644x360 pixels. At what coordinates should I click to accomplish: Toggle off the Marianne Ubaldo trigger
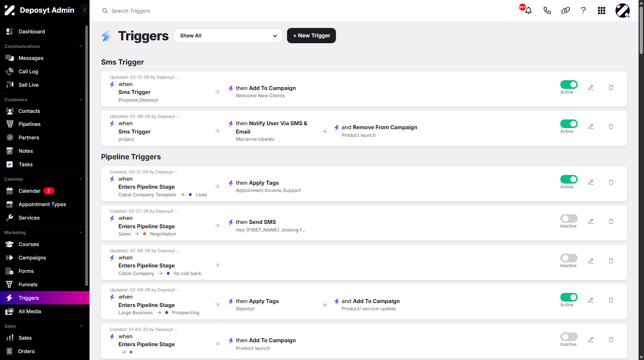pos(569,124)
